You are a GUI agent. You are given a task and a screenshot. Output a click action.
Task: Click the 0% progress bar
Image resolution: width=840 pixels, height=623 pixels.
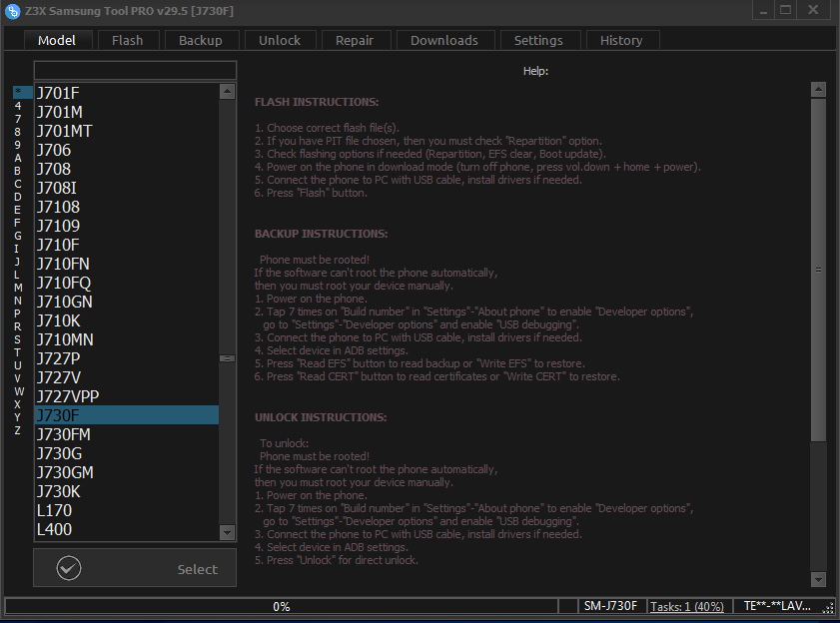coord(282,606)
